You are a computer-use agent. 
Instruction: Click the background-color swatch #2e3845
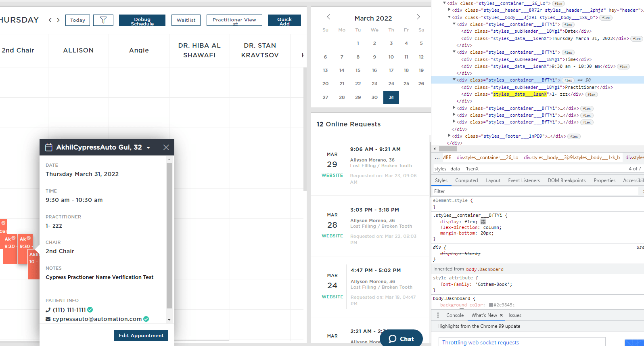(x=491, y=305)
